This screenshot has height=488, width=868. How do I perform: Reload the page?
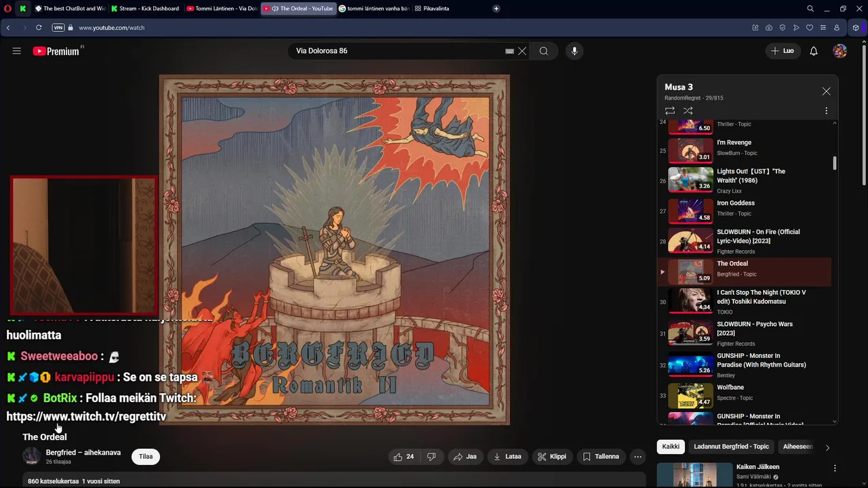click(x=39, y=28)
